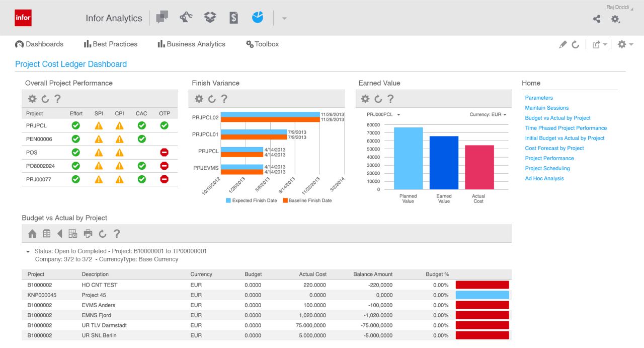Select the blue pie chart icon
Screen dimensions: 644x348
[x=258, y=18]
